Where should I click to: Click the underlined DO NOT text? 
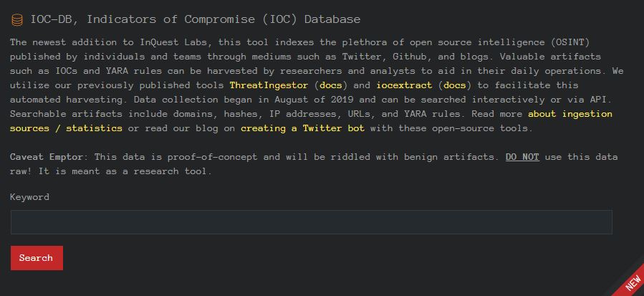click(522, 157)
